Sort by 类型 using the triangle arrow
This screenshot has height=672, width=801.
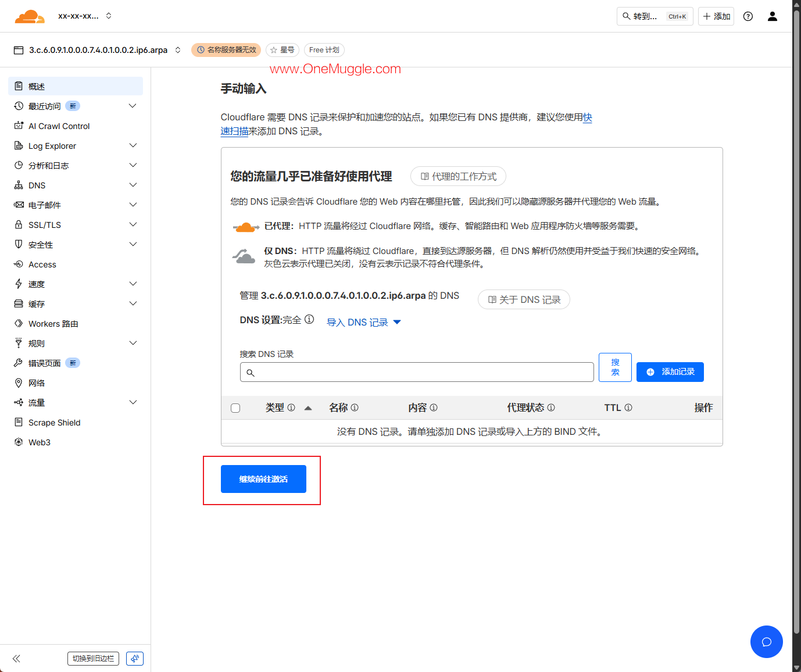[x=308, y=408]
